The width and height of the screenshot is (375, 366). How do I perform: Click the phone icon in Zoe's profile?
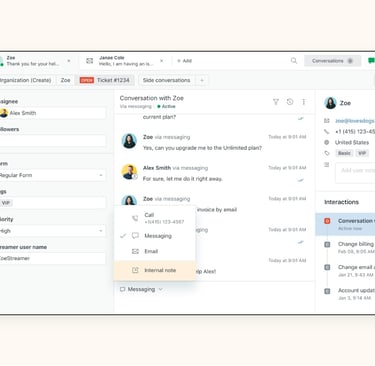coord(327,132)
